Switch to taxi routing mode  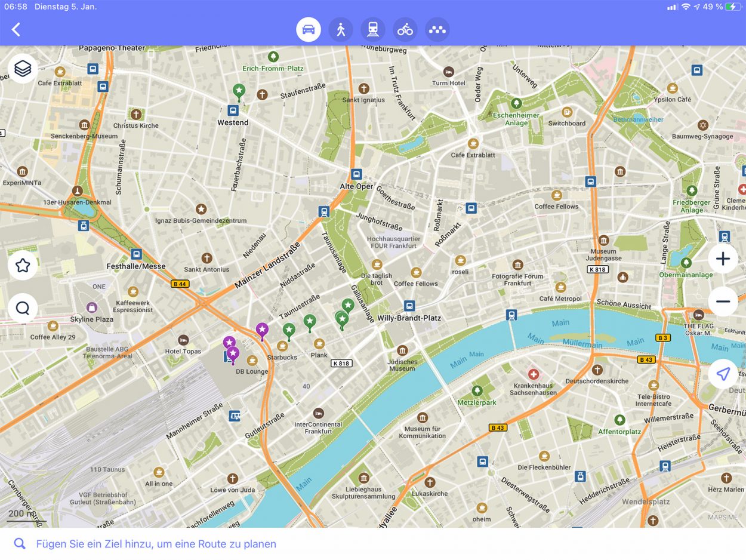point(437,29)
